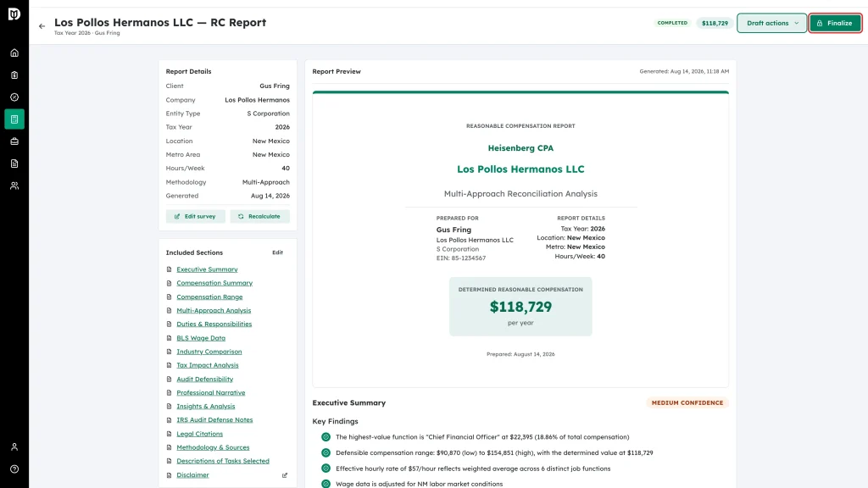The height and width of the screenshot is (488, 868).
Task: Click the Finalize button
Action: tap(835, 23)
